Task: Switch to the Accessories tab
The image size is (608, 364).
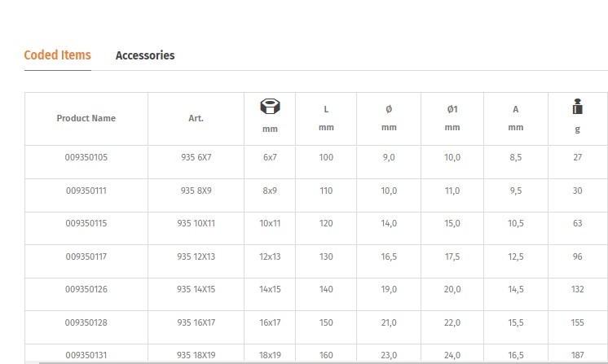Action: (145, 55)
